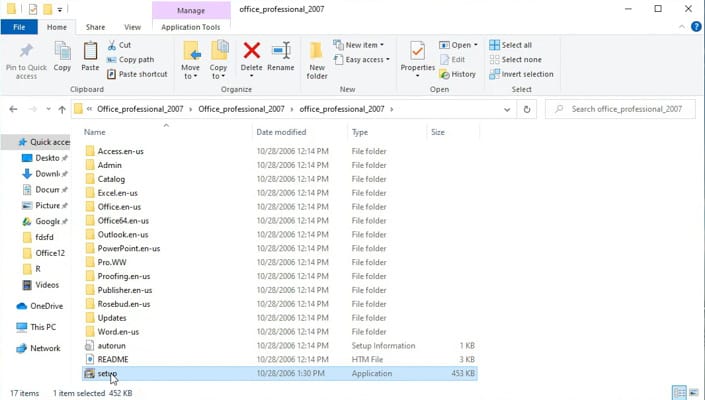
Task: Open Quick Access Toolbar customize dropdown
Action: 59,9
